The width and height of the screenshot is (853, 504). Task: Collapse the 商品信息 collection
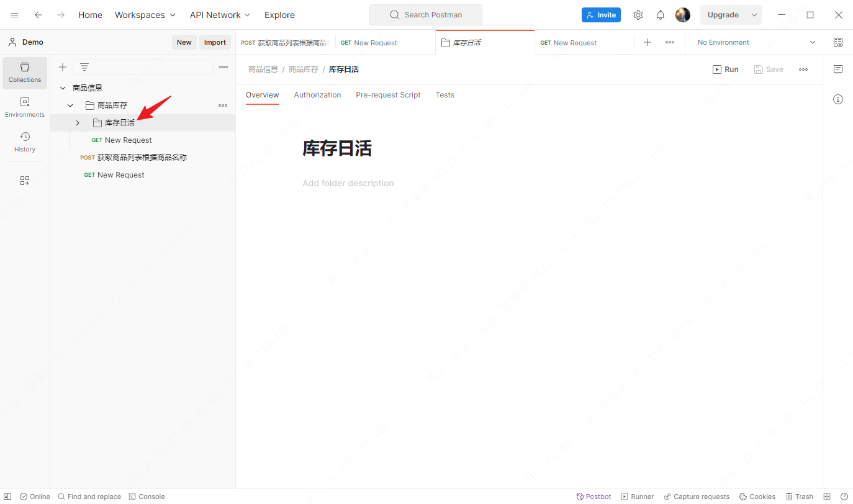(x=63, y=88)
